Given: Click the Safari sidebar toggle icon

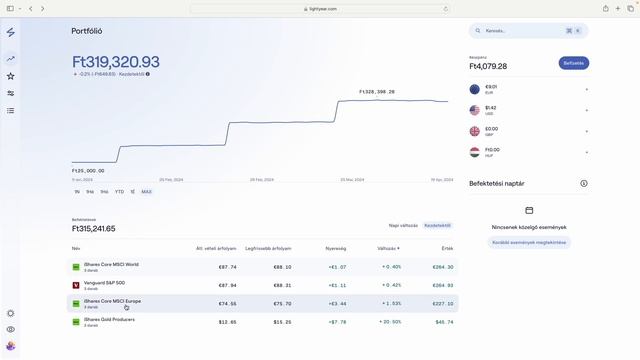Looking at the screenshot, I should (10, 9).
